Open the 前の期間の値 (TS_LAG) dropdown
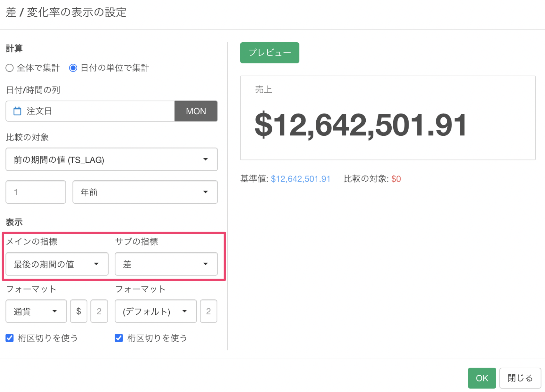545x392 pixels. tap(111, 159)
